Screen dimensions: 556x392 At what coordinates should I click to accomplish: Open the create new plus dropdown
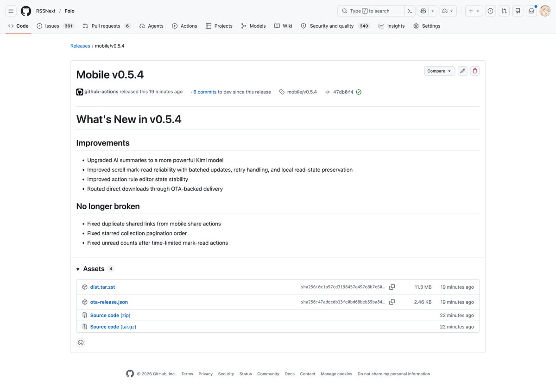pos(474,11)
